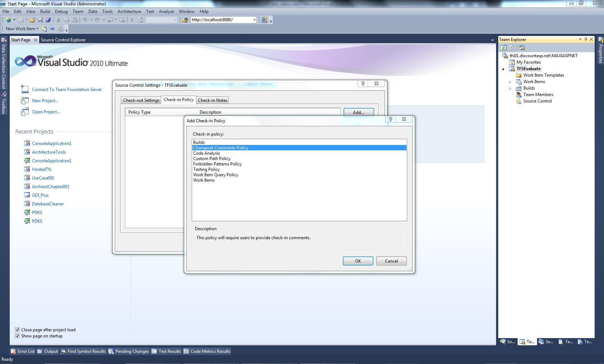Click the New Project toolbar icon
604x364 pixels.
tap(8, 20)
